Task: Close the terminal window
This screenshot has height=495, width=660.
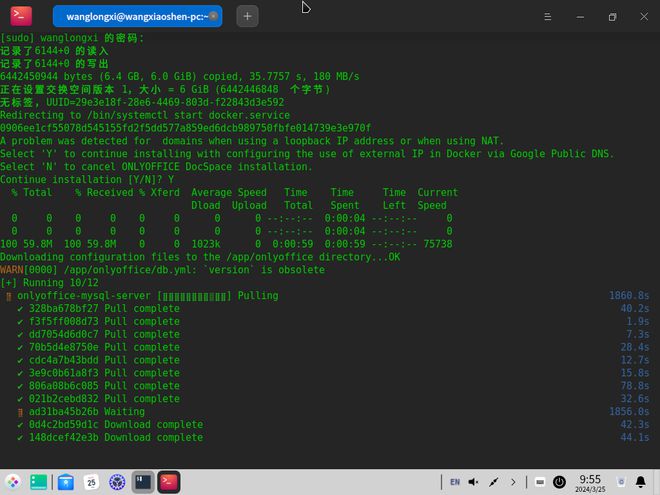Action: [x=642, y=17]
